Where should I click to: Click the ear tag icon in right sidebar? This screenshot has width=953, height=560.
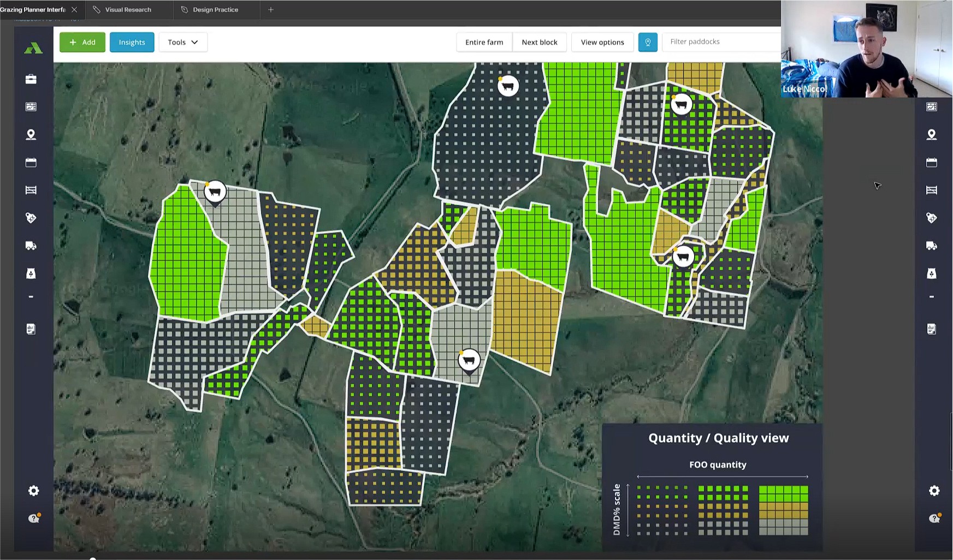click(932, 218)
